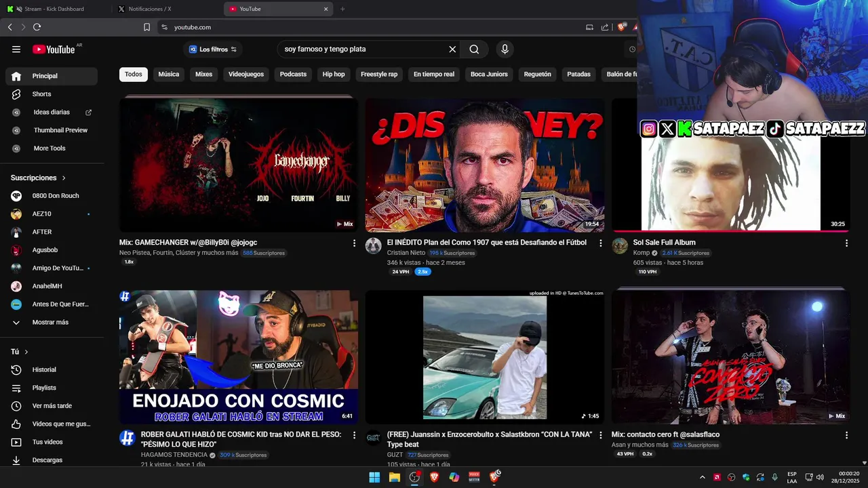The height and width of the screenshot is (488, 868).
Task: Open GAMECHANGER mix thumbnail
Action: [239, 165]
